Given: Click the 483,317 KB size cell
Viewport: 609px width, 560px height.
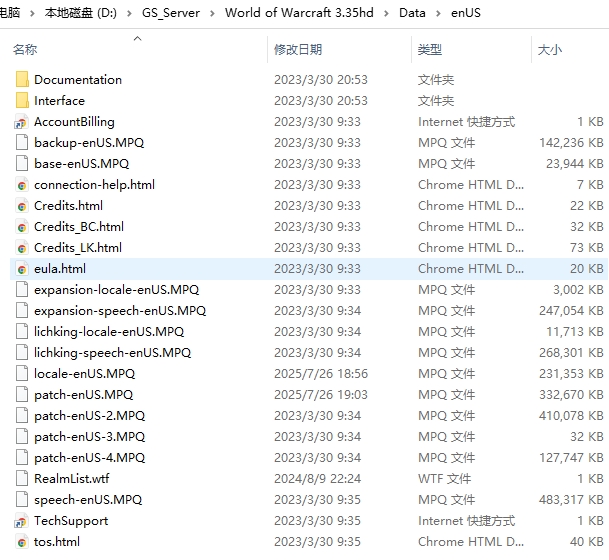Looking at the screenshot, I should [x=571, y=500].
